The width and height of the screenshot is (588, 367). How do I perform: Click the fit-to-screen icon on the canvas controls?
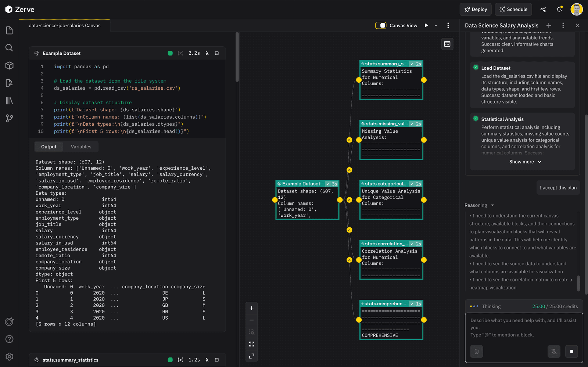pyautogui.click(x=252, y=344)
